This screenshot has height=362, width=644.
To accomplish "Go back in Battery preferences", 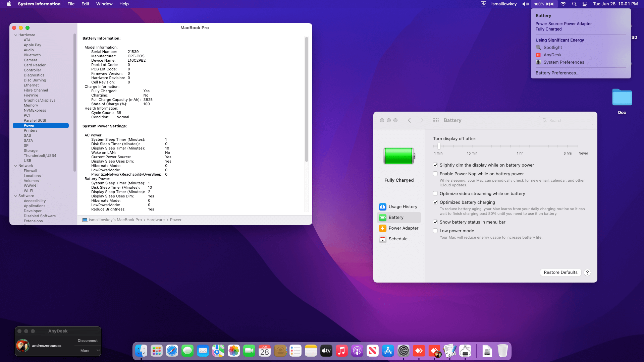I will [409, 120].
